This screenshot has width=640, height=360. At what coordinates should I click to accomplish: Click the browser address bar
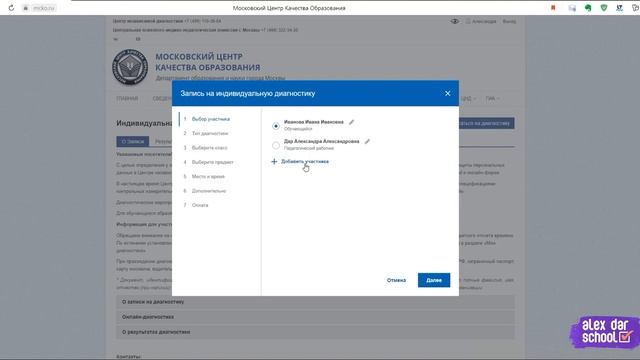pyautogui.click(x=43, y=8)
